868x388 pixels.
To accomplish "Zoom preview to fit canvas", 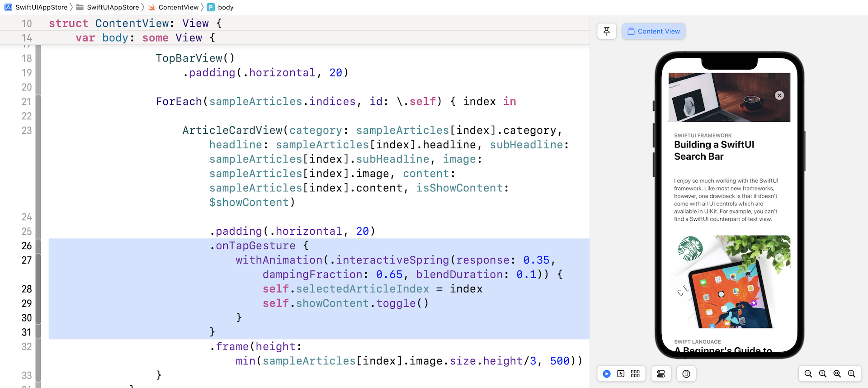I will (x=837, y=374).
